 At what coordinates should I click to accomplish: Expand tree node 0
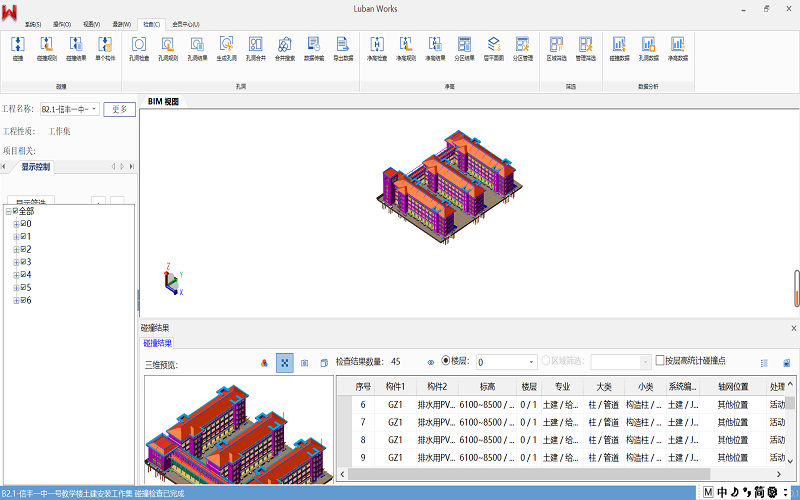[16, 224]
